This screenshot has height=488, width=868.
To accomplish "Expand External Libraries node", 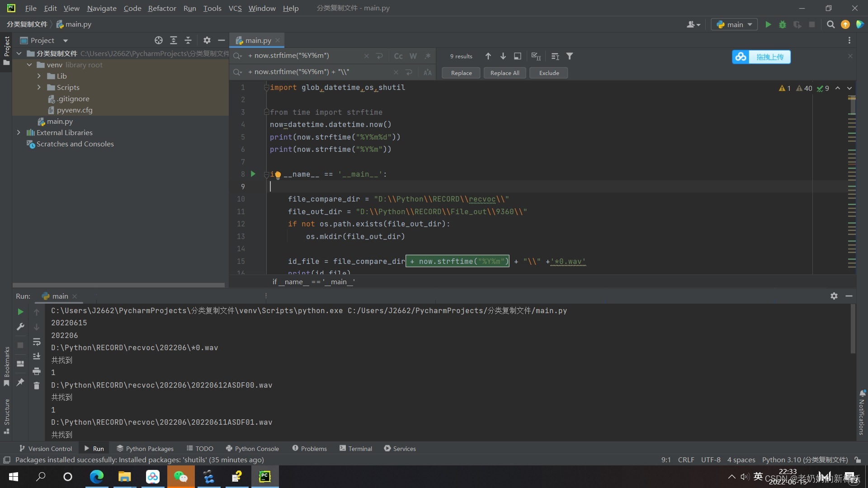I will coord(19,132).
